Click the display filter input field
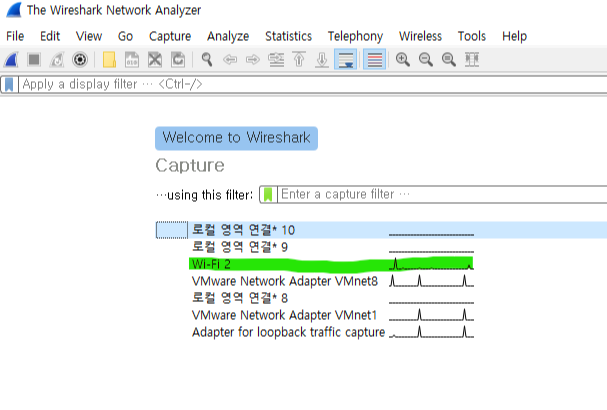This screenshot has width=607, height=410. pos(313,84)
